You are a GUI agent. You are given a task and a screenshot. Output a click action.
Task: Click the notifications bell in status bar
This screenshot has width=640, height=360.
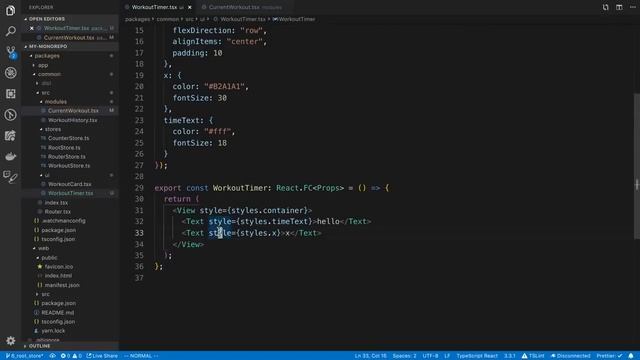coord(631,356)
